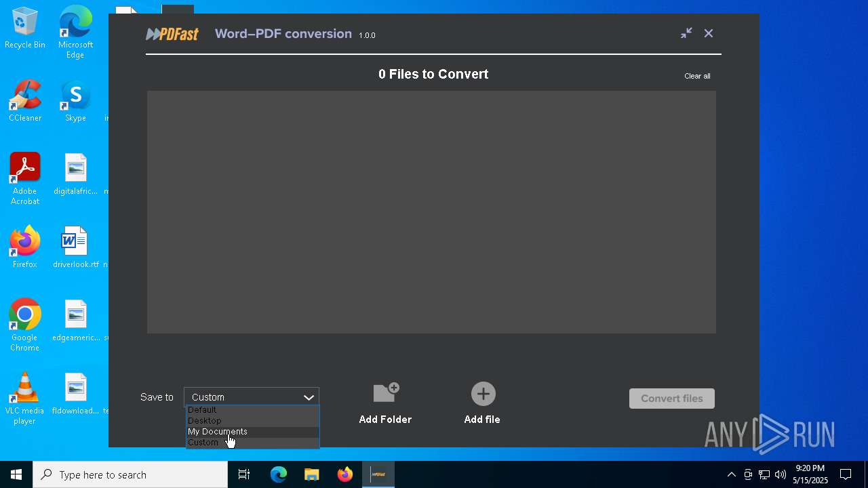Click the PDFast logo
The image size is (868, 488).
click(172, 34)
